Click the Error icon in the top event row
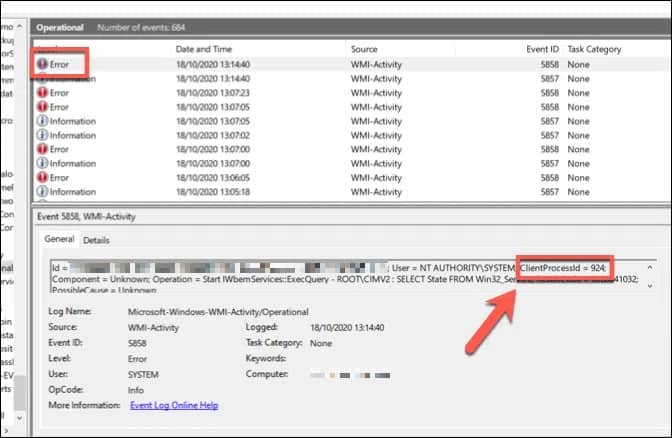672x438 pixels. pos(42,64)
